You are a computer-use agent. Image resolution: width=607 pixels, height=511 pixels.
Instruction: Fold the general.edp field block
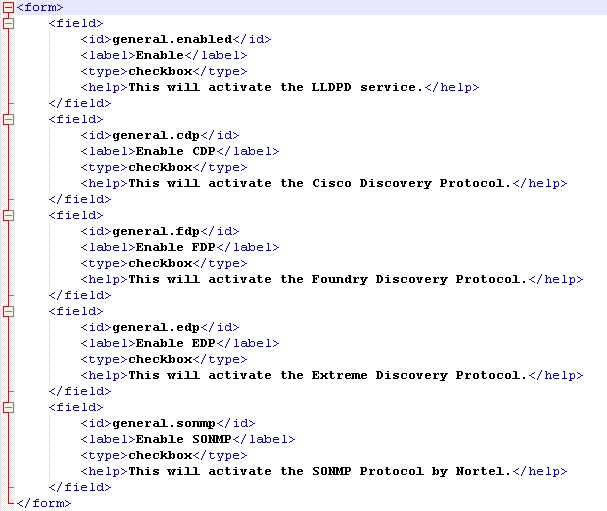[x=9, y=311]
